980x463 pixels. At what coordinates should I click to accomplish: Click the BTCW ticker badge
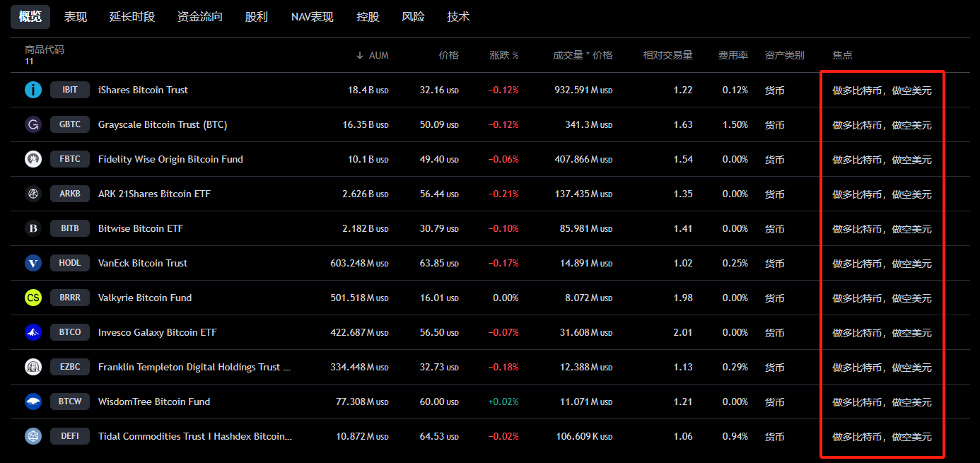tap(70, 402)
